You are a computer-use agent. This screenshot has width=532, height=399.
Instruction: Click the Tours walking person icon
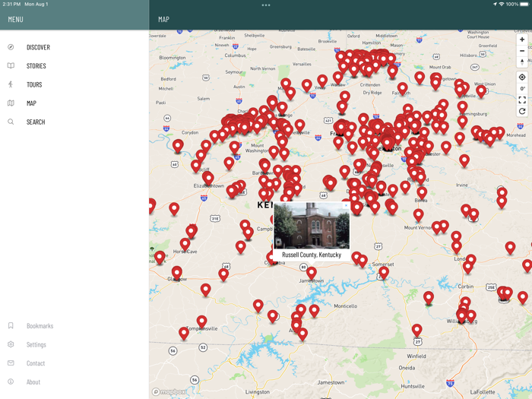[11, 84]
